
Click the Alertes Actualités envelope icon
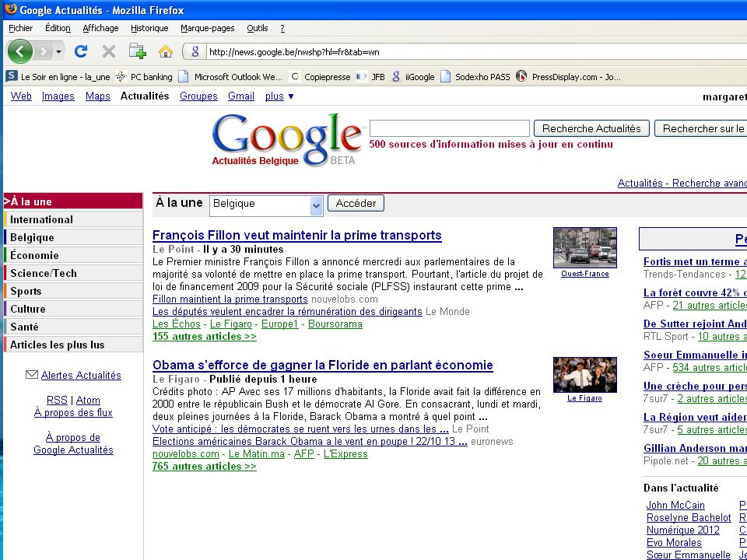31,375
